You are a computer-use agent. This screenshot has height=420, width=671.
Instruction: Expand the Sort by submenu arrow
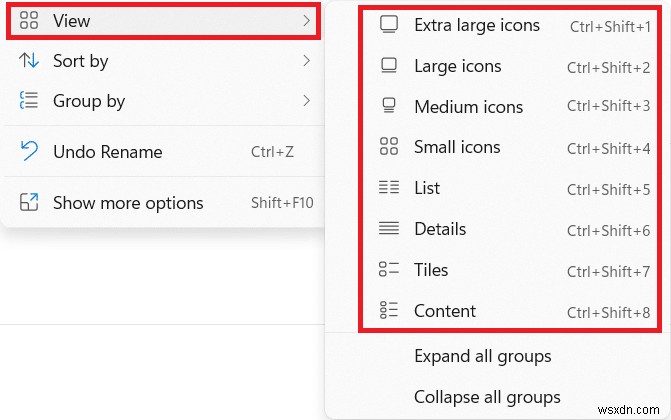(306, 62)
